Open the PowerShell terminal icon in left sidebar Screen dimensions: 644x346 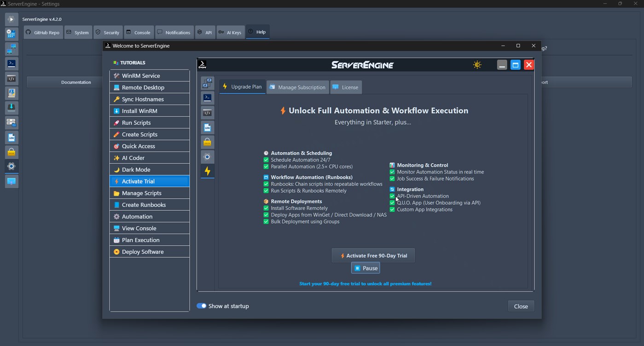pyautogui.click(x=11, y=63)
